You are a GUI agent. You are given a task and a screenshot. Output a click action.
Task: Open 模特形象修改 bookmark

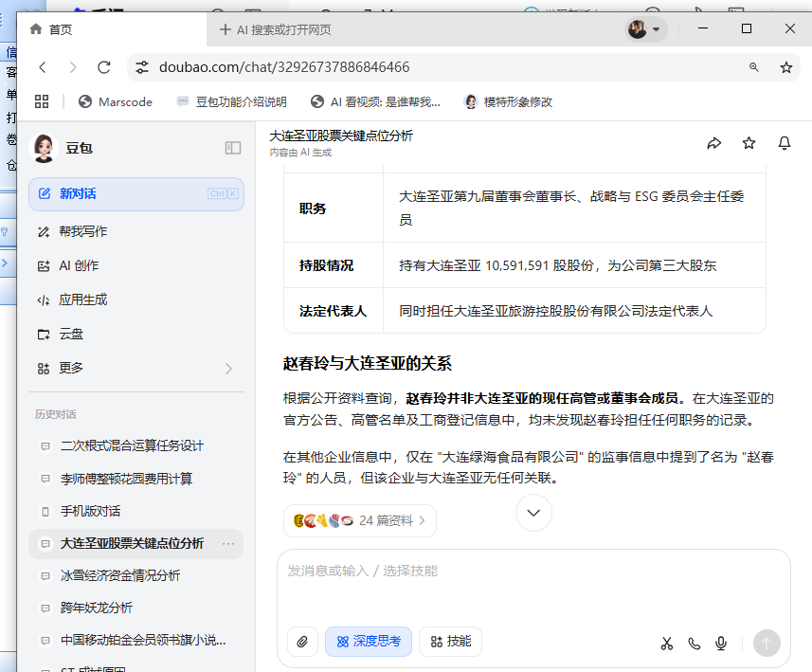coord(508,102)
